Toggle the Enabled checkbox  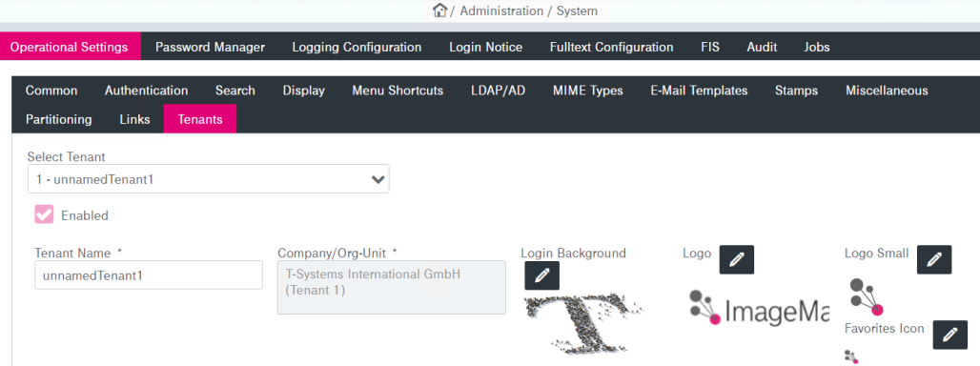[x=44, y=214]
